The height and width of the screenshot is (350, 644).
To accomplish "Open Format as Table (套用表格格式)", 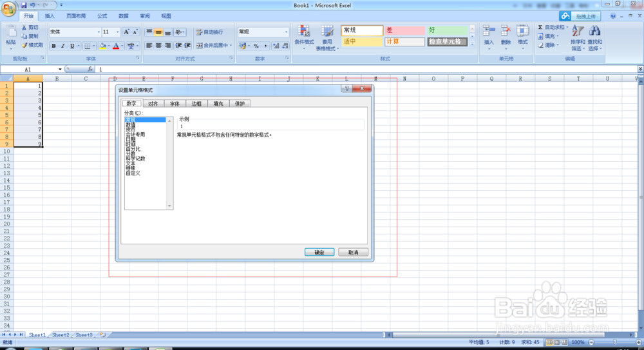I will pos(327,37).
